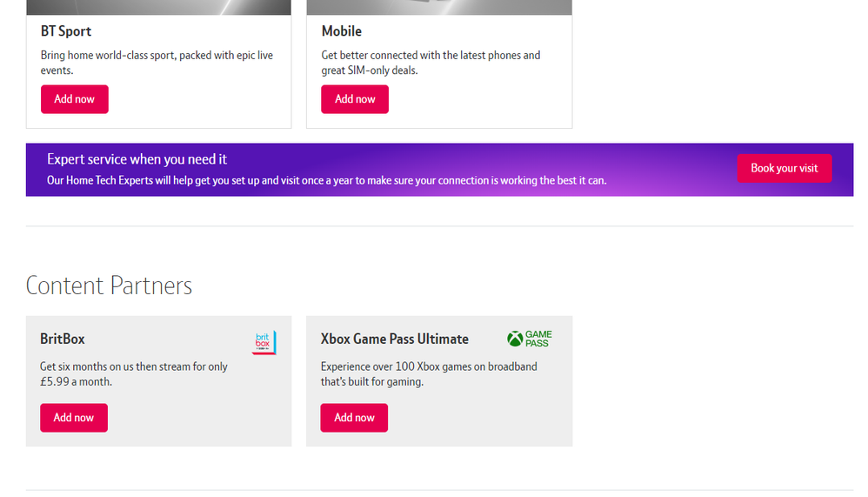868x497 pixels.
Task: Click the Mobile card image
Action: pos(439,7)
